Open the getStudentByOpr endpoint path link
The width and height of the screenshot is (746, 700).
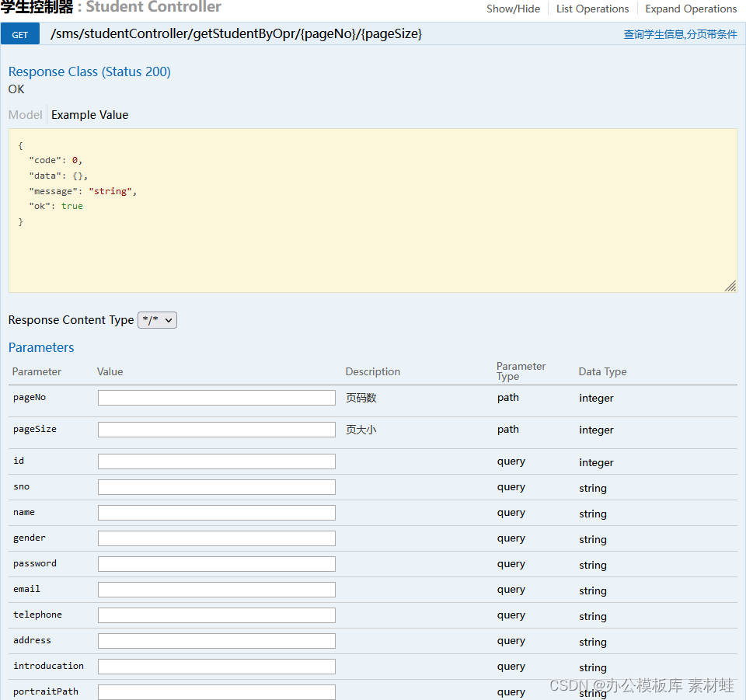(236, 34)
